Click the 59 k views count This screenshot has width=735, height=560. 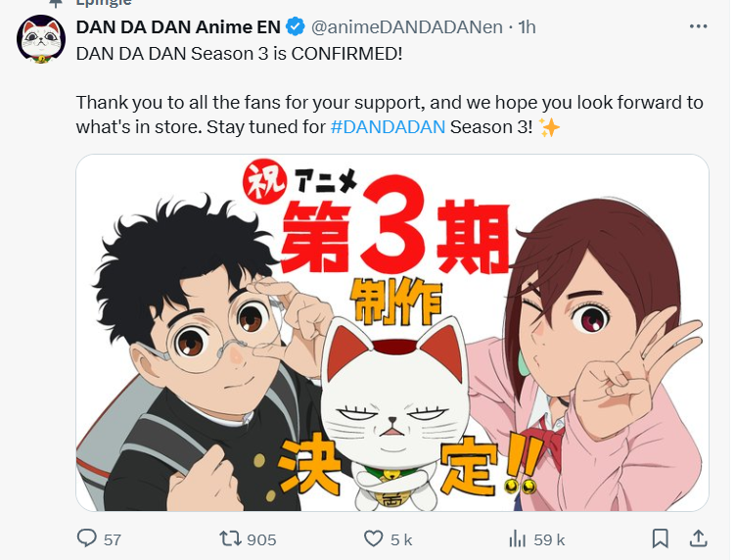[x=549, y=539]
